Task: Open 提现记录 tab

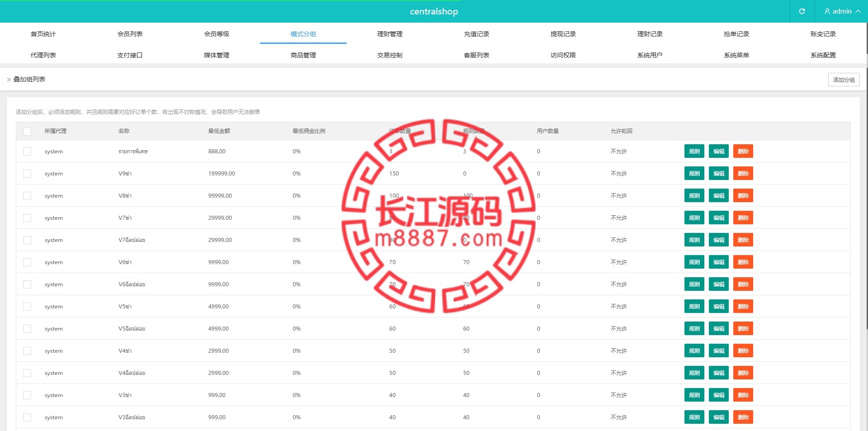Action: click(x=563, y=34)
